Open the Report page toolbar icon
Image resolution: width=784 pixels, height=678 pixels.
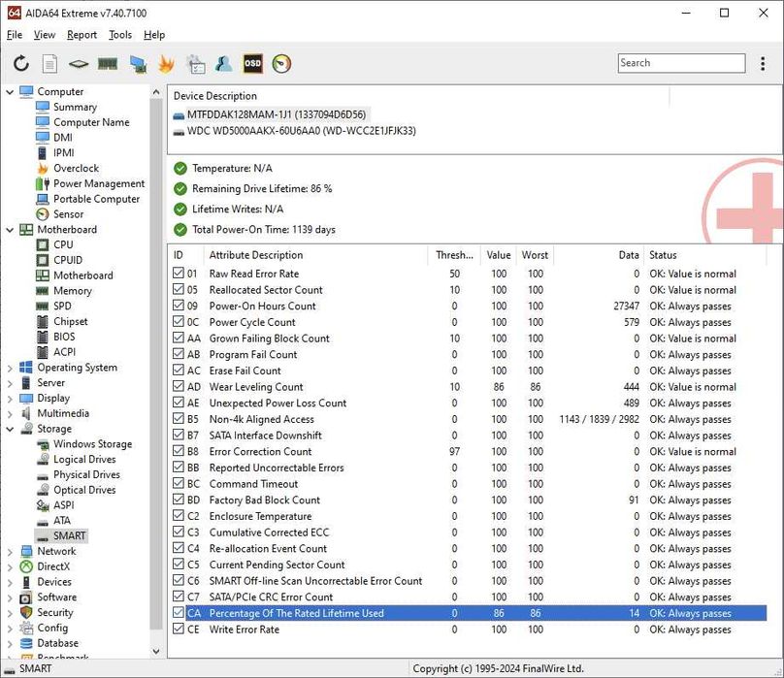(49, 63)
